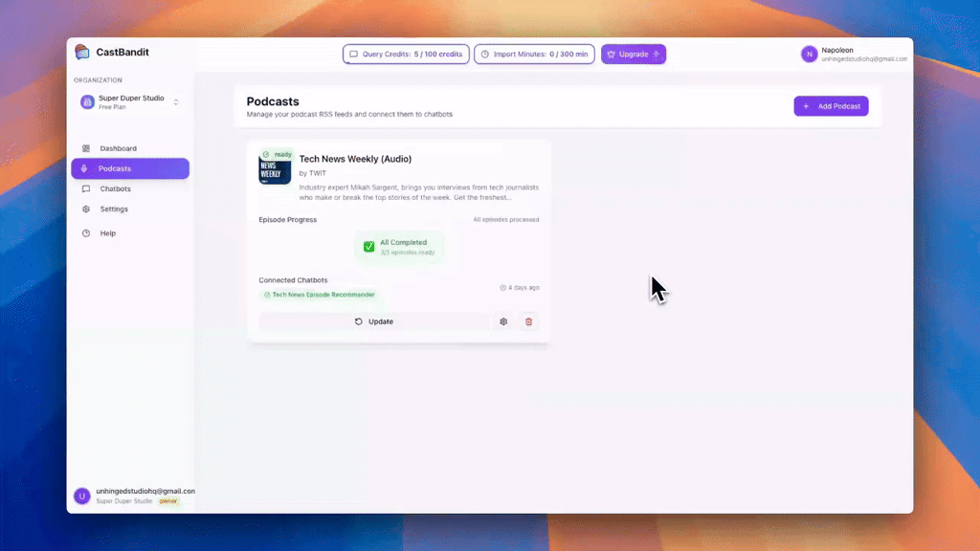Select Podcasts in the sidebar
Screen dimensions: 980x551
tap(115, 168)
